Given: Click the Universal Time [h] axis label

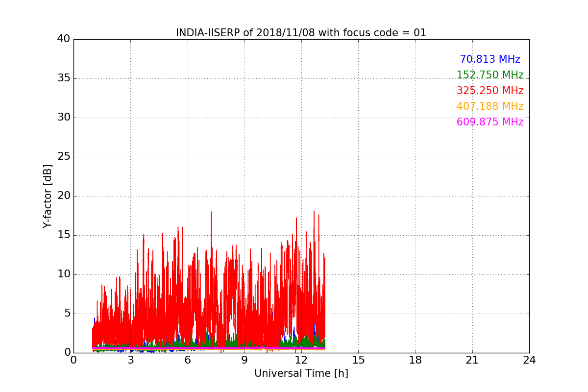Looking at the screenshot, I should (x=301, y=373).
